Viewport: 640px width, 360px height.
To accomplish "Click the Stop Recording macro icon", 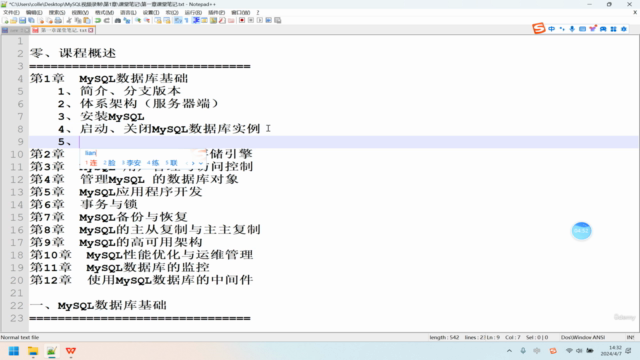I will click(x=251, y=20).
